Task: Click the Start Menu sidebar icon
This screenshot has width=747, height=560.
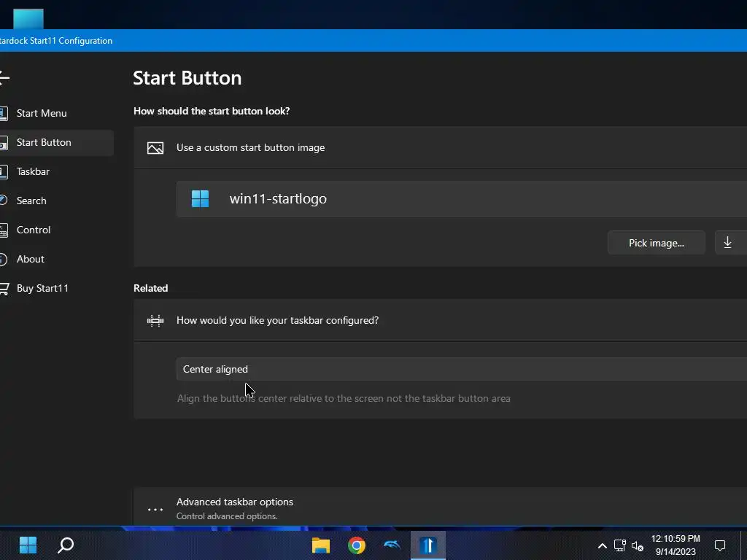Action: (x=4, y=113)
